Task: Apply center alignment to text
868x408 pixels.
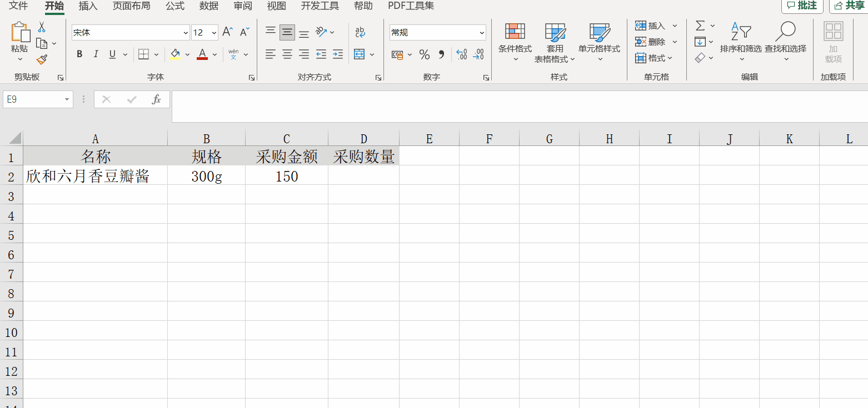Action: (x=287, y=54)
